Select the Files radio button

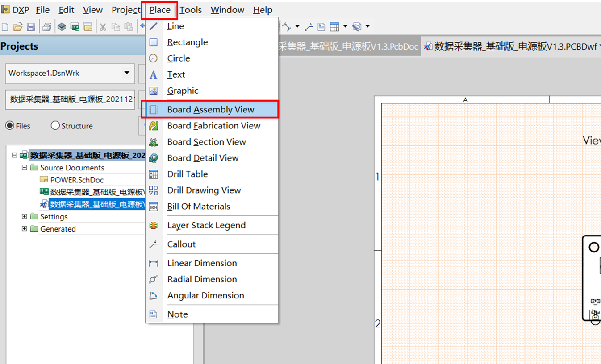10,126
